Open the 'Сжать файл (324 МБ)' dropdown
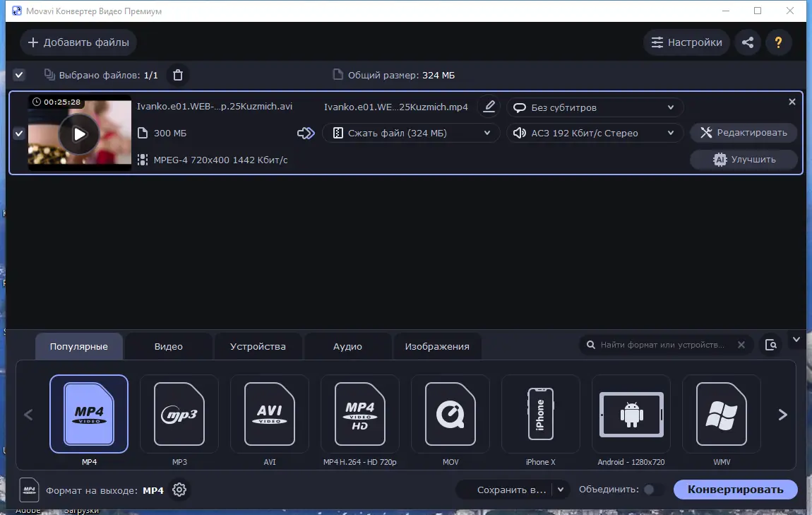812x515 pixels. (x=411, y=133)
